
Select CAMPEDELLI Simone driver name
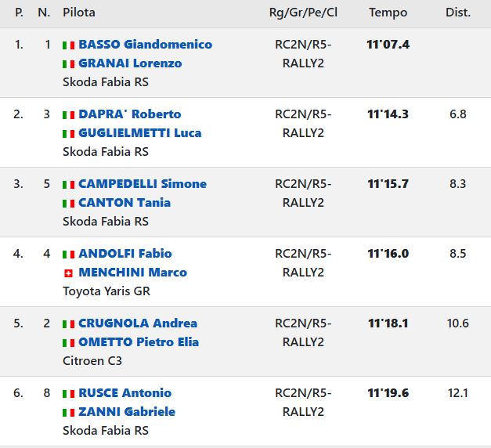pyautogui.click(x=143, y=184)
